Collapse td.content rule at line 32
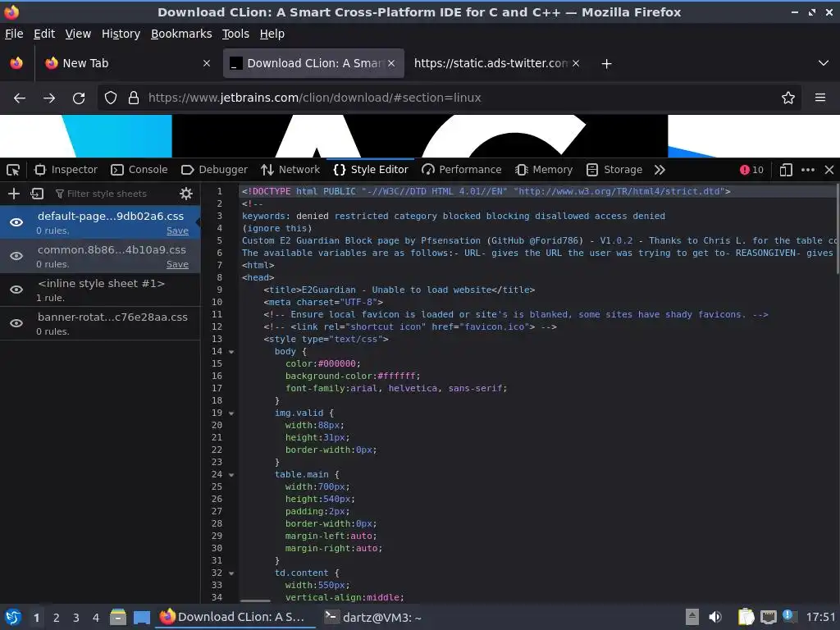Viewport: 840px width, 630px height. [231, 573]
